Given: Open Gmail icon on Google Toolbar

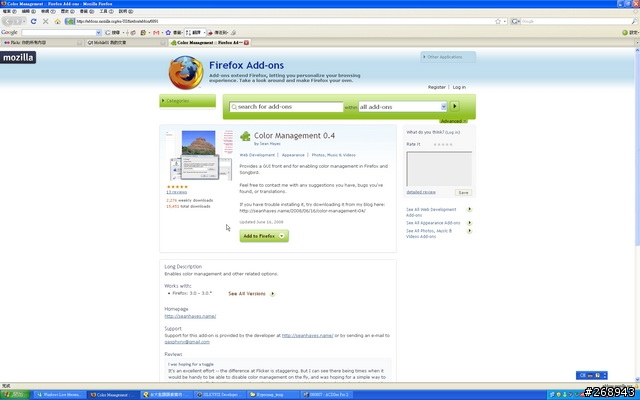Looking at the screenshot, I should tap(156, 32).
